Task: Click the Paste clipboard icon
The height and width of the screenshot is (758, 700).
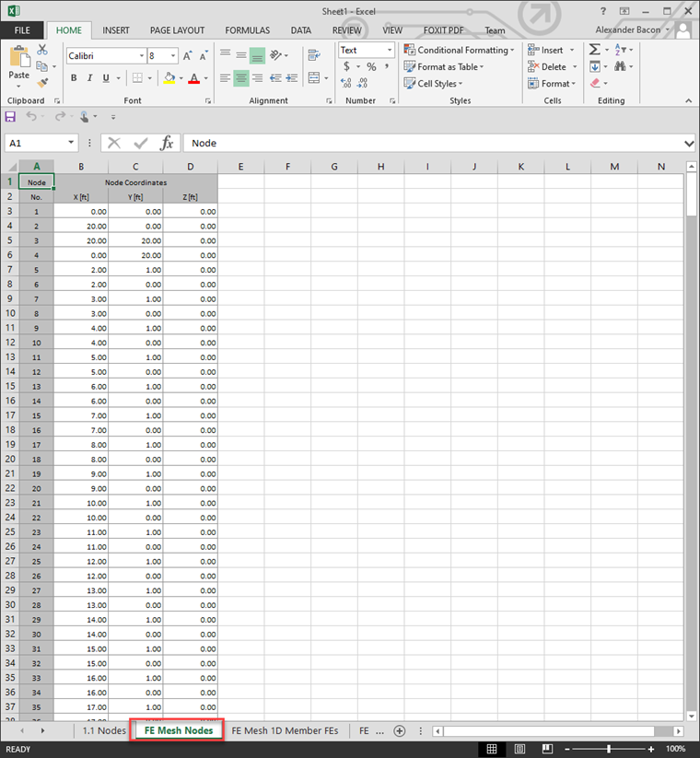Action: point(19,56)
